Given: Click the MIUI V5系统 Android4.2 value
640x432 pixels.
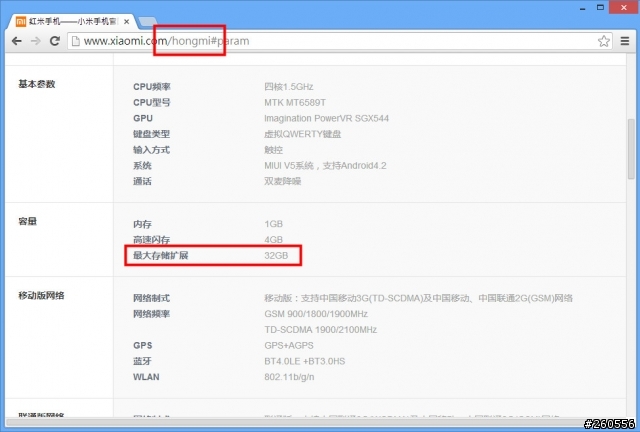Looking at the screenshot, I should pos(325,165).
